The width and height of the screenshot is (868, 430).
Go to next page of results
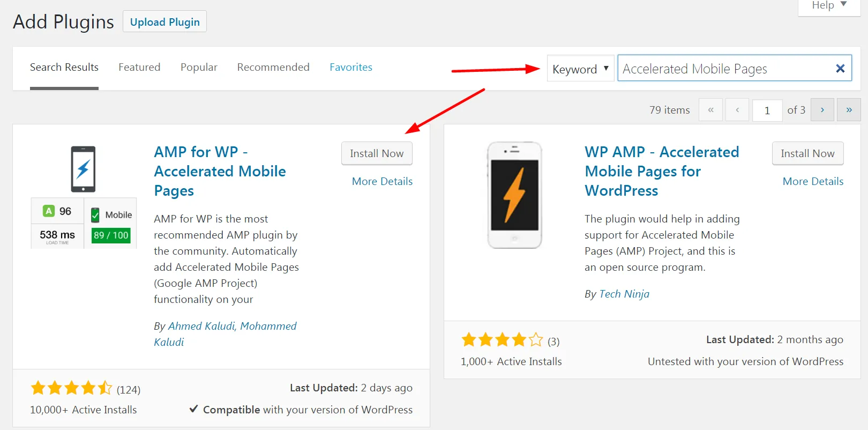click(x=822, y=110)
